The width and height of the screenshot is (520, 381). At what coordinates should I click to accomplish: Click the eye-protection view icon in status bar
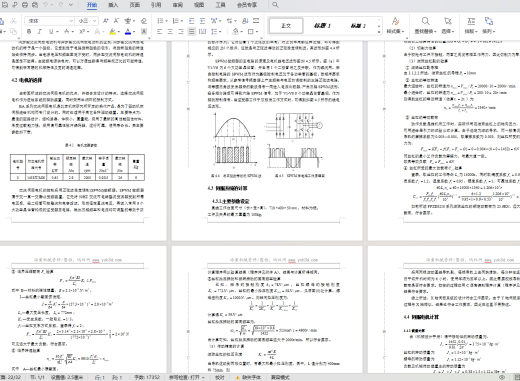(502, 377)
